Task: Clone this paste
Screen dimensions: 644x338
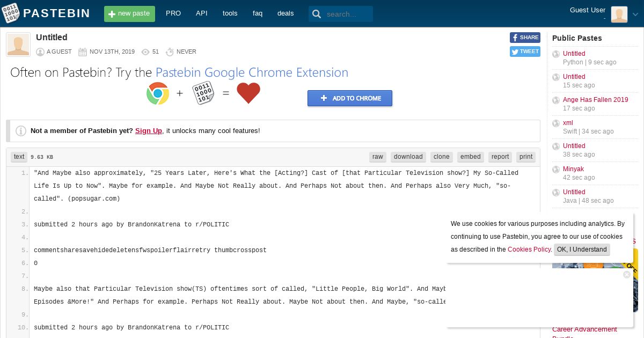Action: pos(442,157)
